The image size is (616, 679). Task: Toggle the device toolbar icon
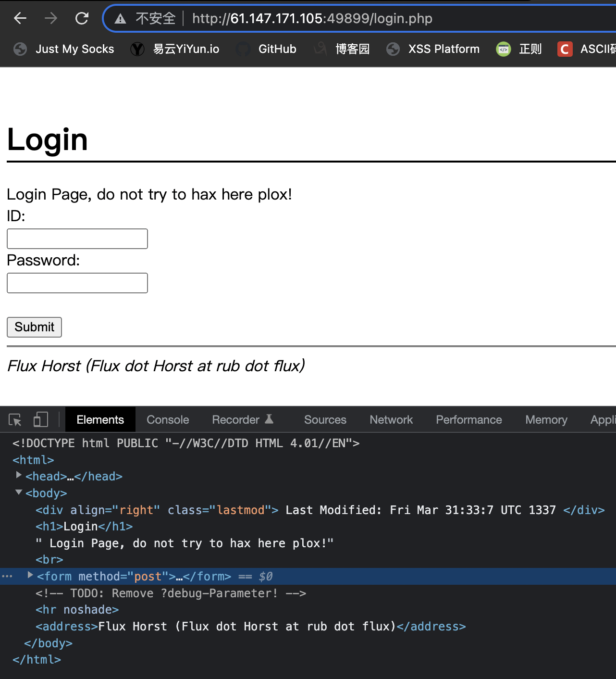click(41, 420)
